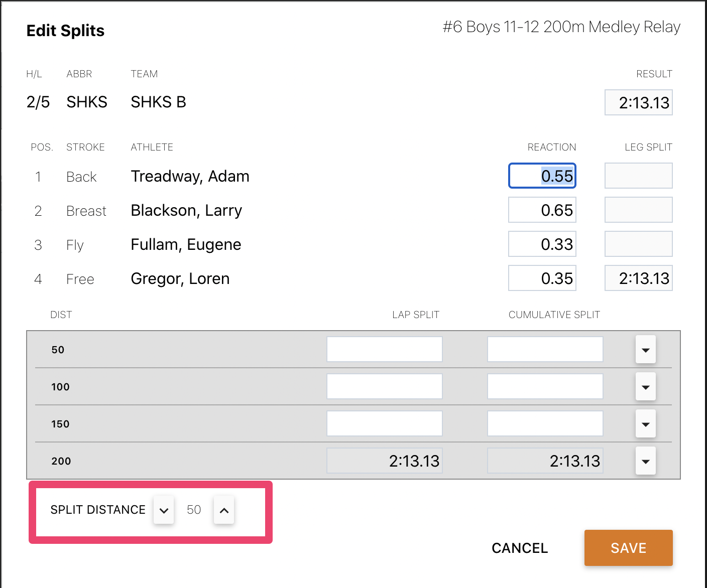Increase the split distance value
Viewport: 707px width, 588px height.
click(224, 510)
